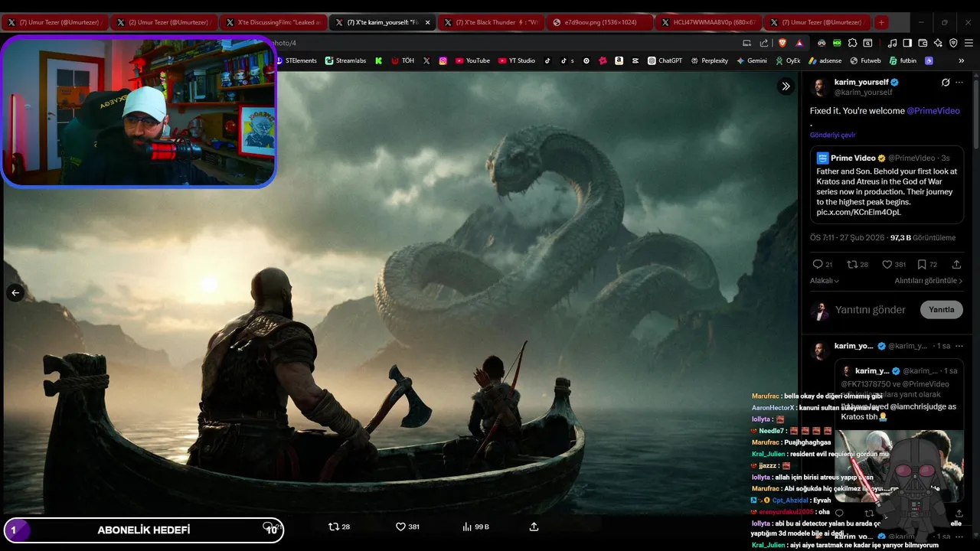Open karim_yourself's profile avatar at the top
The image size is (980, 551).
[820, 86]
